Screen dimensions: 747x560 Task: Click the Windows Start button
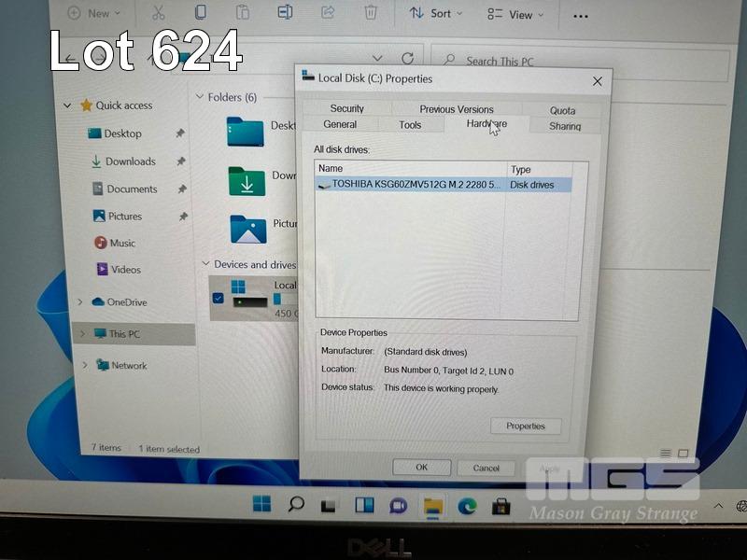pyautogui.click(x=261, y=505)
